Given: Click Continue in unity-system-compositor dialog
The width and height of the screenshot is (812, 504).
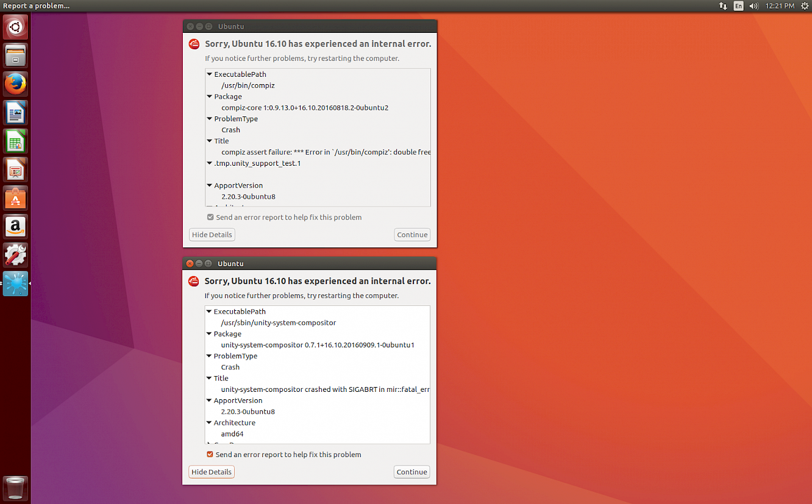Looking at the screenshot, I should click(x=411, y=472).
